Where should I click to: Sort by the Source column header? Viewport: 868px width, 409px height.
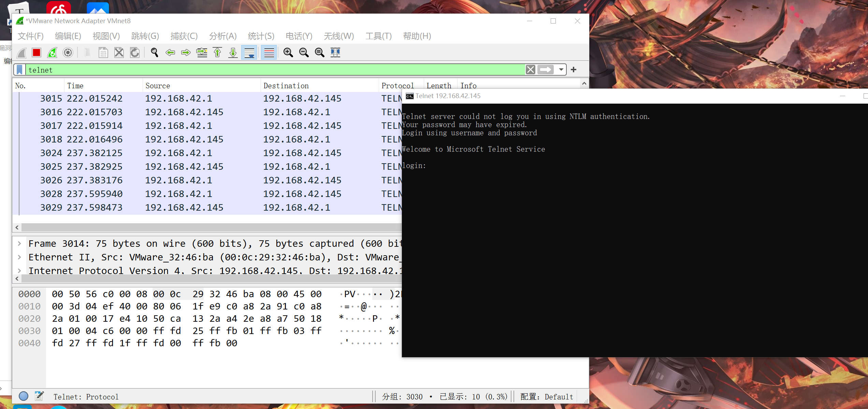coord(202,86)
